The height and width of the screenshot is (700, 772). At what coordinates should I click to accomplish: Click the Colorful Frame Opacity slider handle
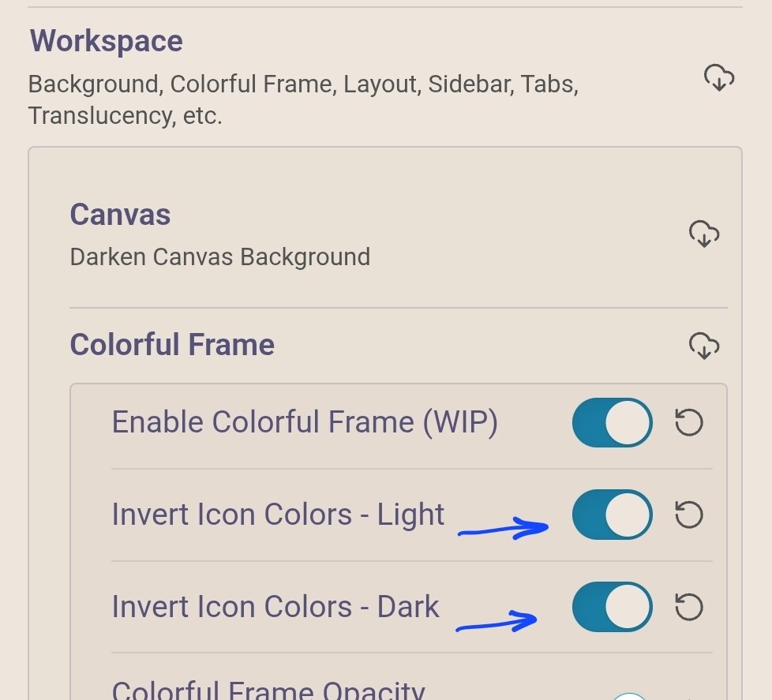[630, 696]
